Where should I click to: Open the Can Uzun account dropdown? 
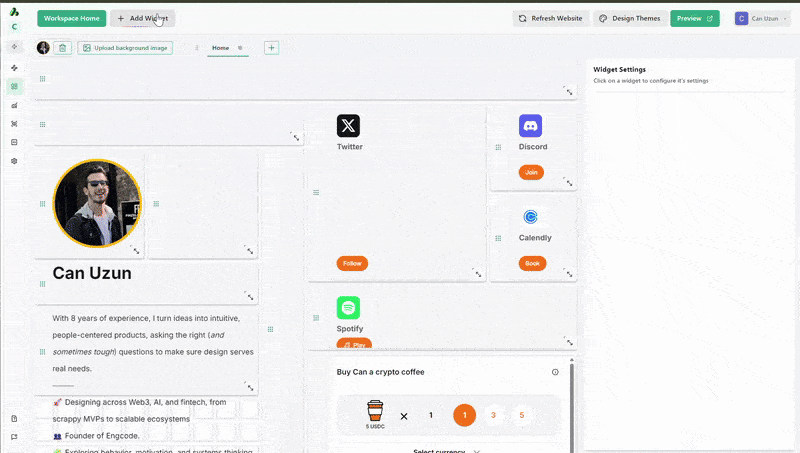coord(763,18)
